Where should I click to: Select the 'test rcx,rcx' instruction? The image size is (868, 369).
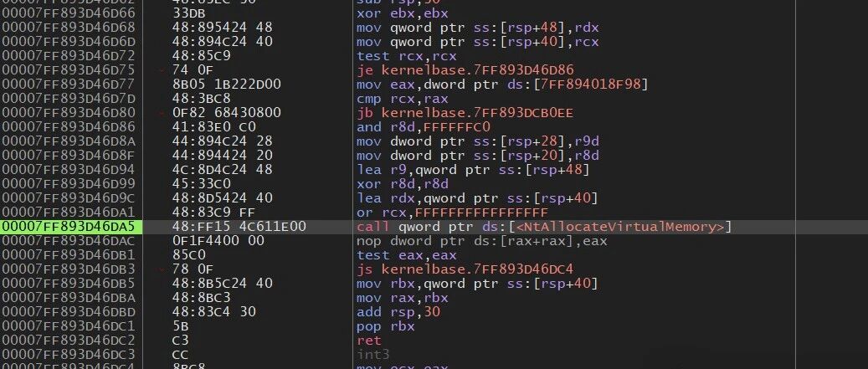pos(406,56)
